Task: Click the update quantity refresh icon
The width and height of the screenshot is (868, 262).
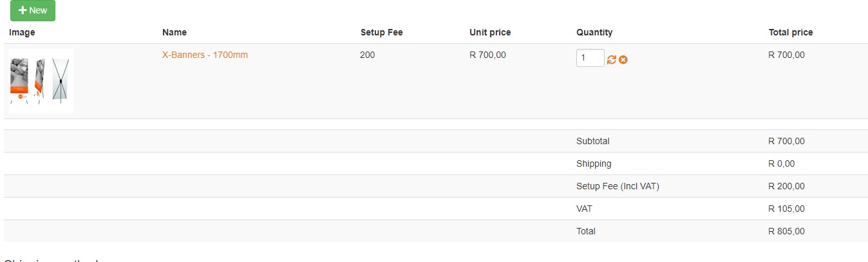Action: tap(612, 59)
